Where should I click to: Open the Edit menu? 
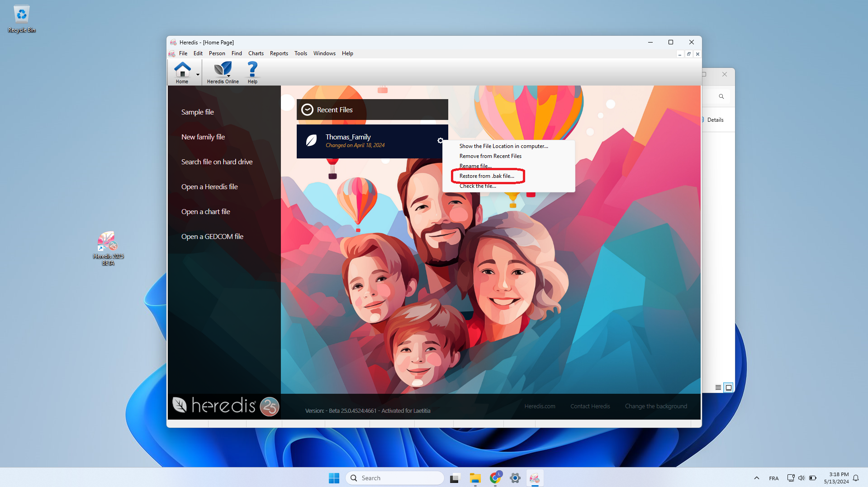198,53
